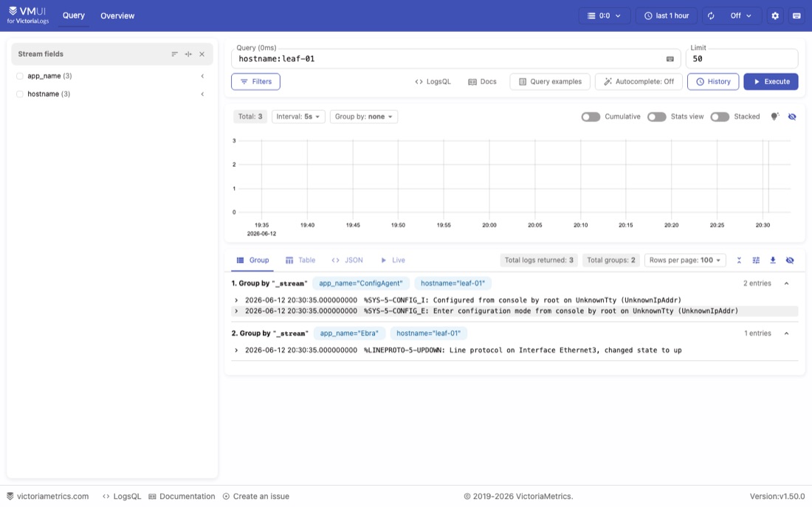This screenshot has height=507, width=812.
Task: Open Query examples button
Action: click(x=550, y=81)
